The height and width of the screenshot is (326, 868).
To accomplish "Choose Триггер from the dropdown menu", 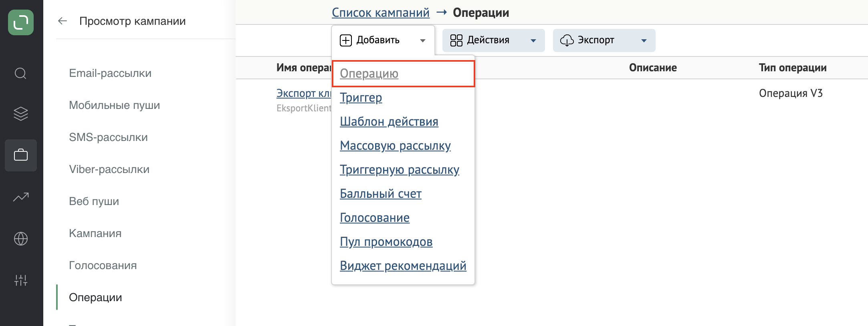I will tap(361, 98).
